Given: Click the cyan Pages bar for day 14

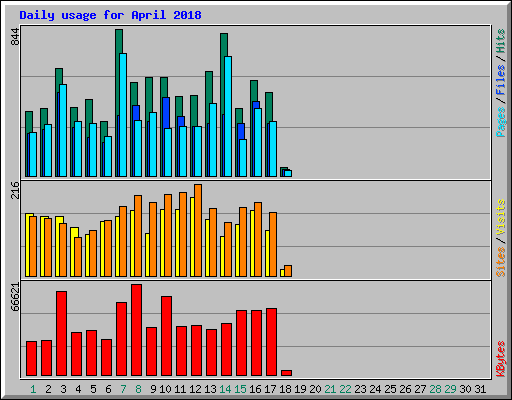Looking at the screenshot, I should point(228,116).
